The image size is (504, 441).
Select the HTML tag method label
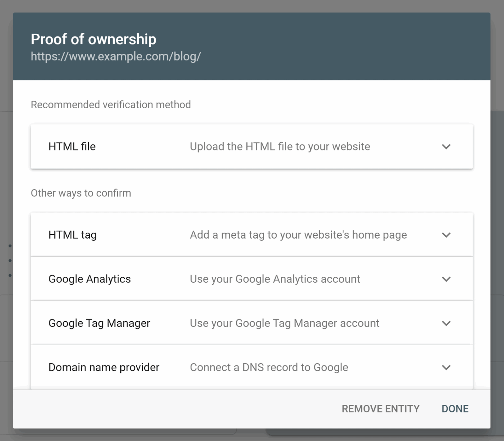pyautogui.click(x=72, y=235)
